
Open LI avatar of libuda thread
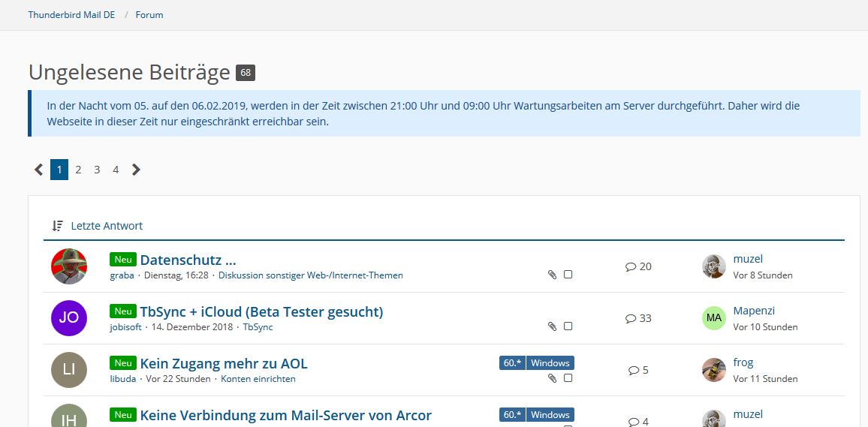click(69, 370)
